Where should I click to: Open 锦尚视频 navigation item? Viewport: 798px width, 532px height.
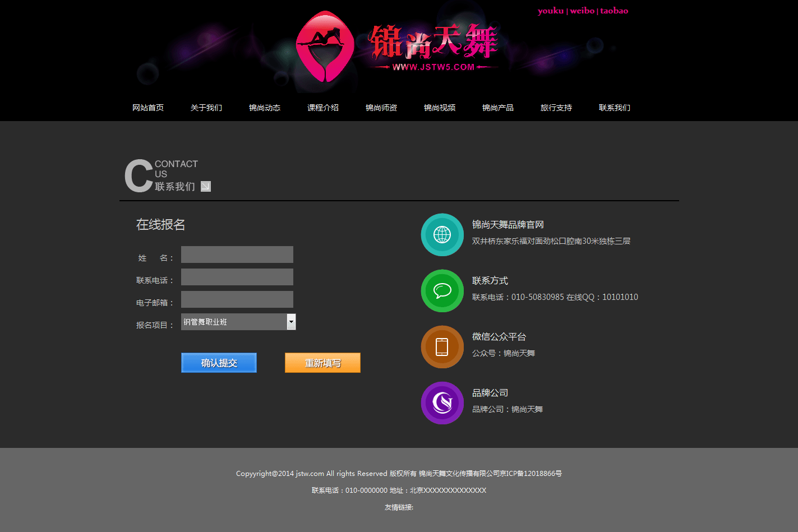440,108
